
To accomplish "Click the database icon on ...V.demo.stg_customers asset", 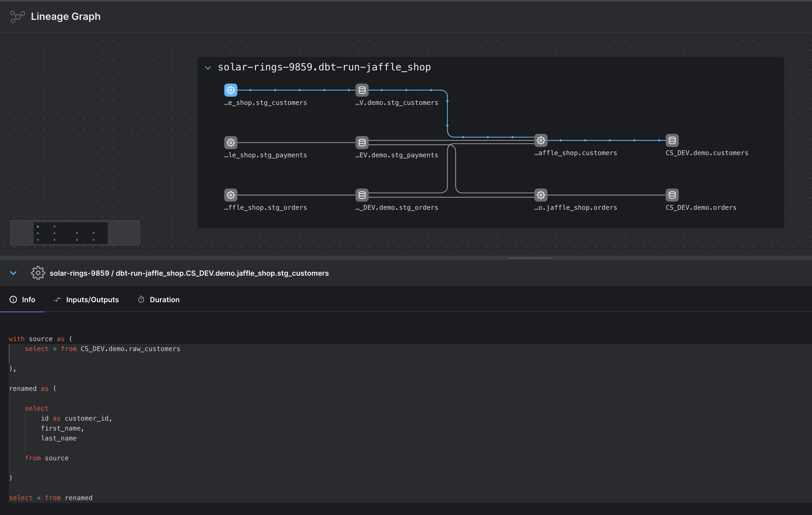I will pyautogui.click(x=362, y=90).
